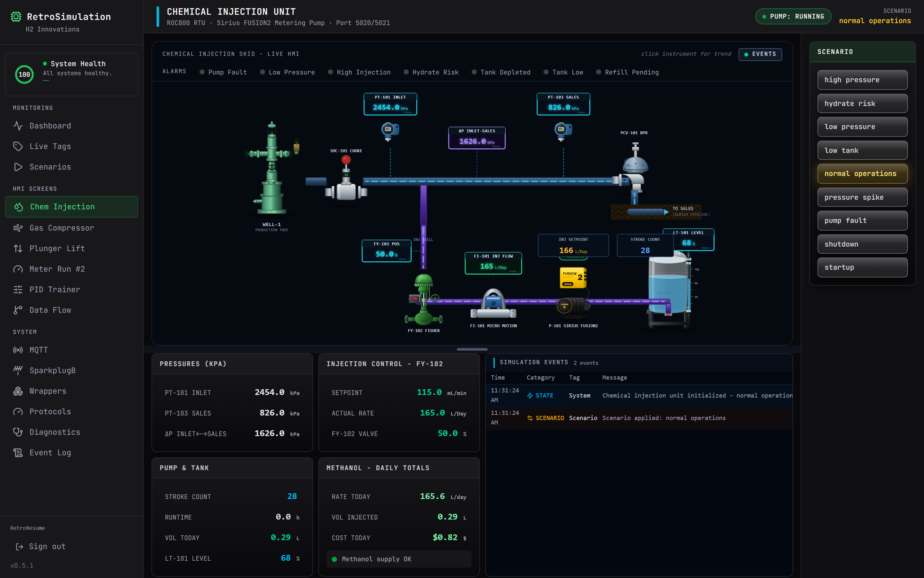Toggle the EVENTS panel button
This screenshot has width=924, height=578.
[760, 54]
